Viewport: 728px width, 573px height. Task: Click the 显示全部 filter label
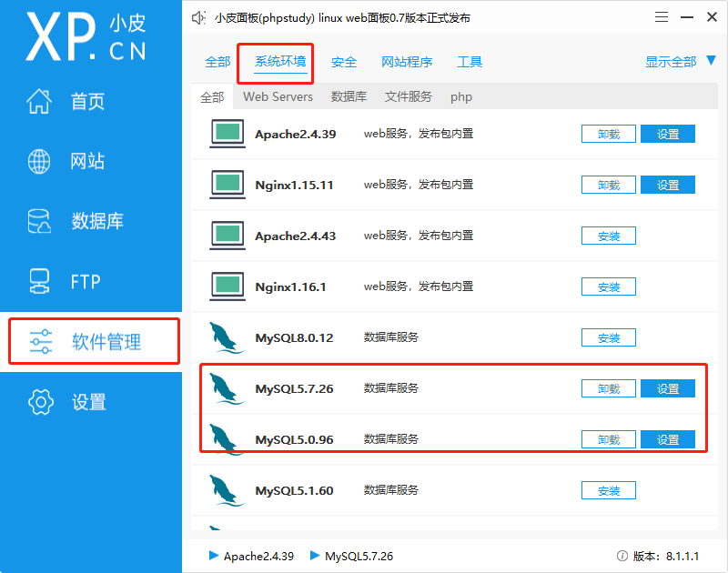point(671,62)
